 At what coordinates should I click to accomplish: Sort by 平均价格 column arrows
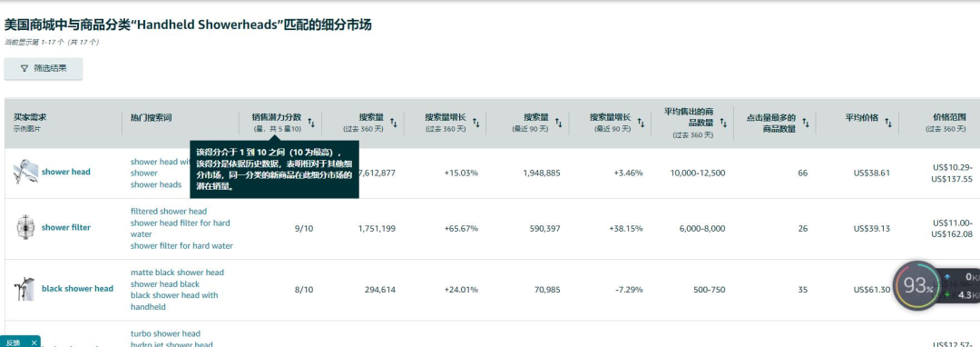tap(888, 124)
